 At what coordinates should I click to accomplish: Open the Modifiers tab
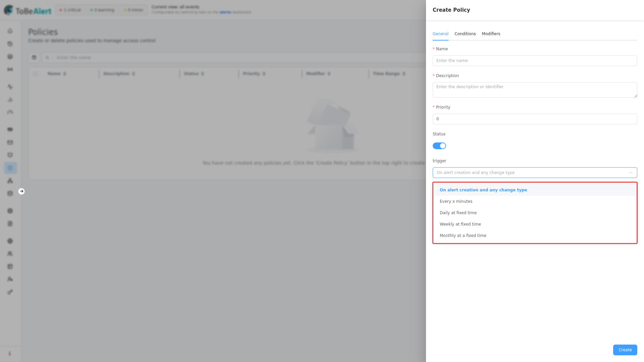[491, 34]
